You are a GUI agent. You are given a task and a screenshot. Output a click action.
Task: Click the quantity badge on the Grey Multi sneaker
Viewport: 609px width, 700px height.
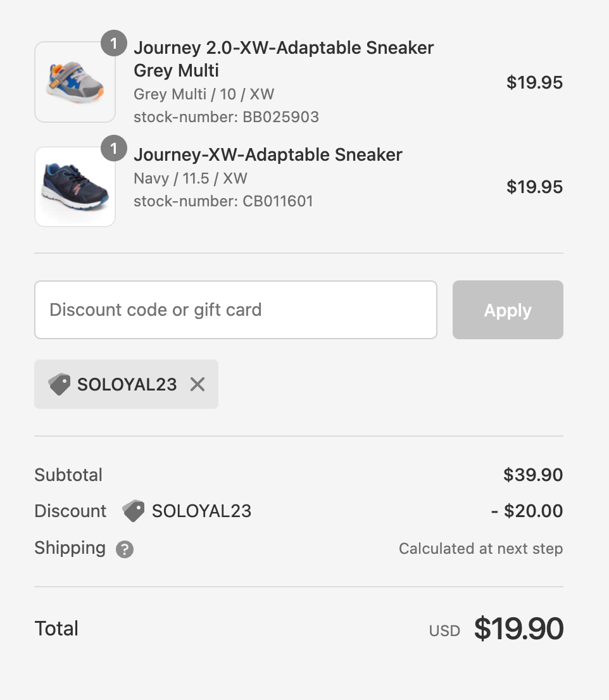(x=114, y=44)
